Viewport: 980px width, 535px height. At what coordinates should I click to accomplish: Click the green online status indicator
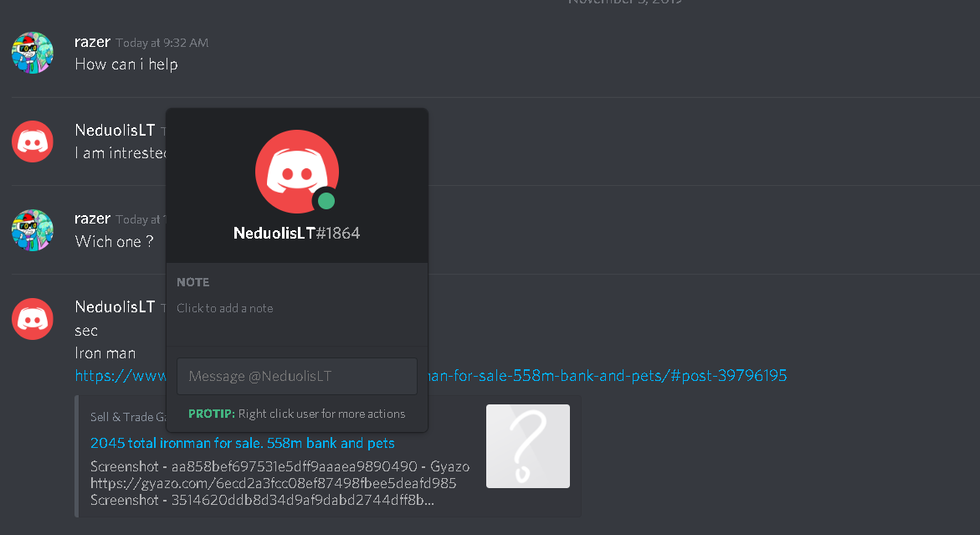[326, 201]
